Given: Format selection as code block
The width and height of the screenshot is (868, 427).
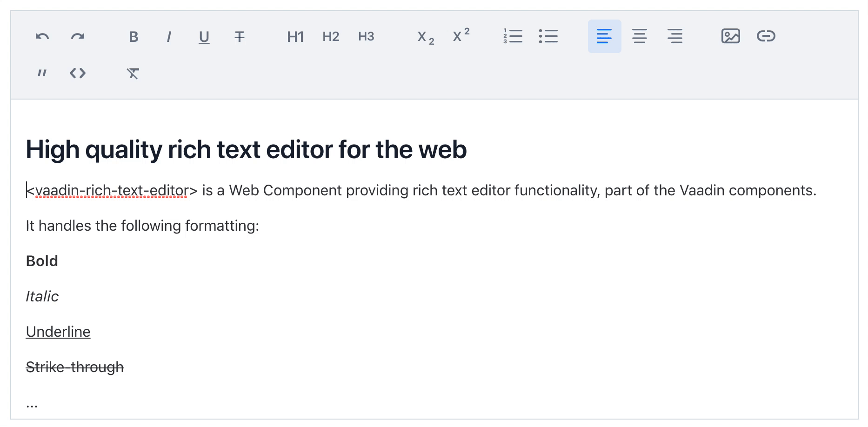Looking at the screenshot, I should tap(78, 73).
